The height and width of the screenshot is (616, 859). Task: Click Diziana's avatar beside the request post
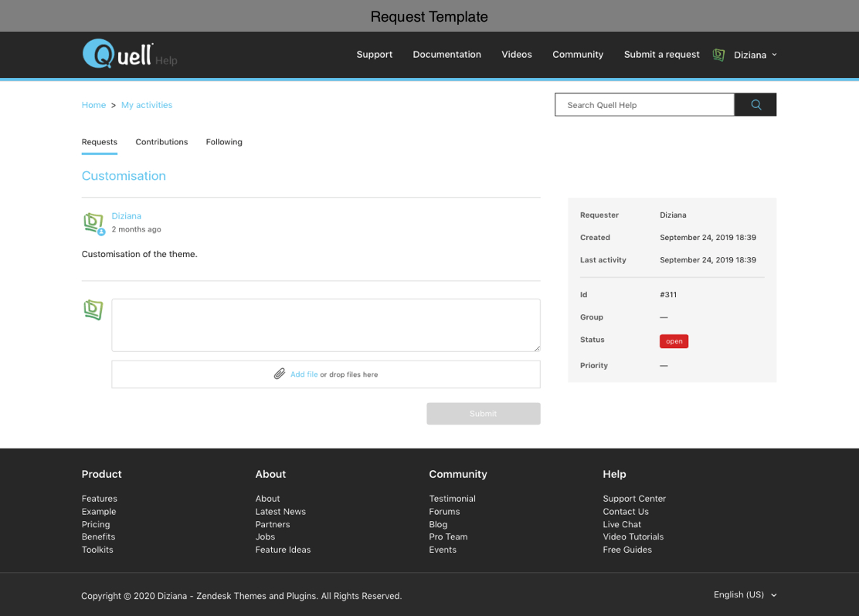93,223
